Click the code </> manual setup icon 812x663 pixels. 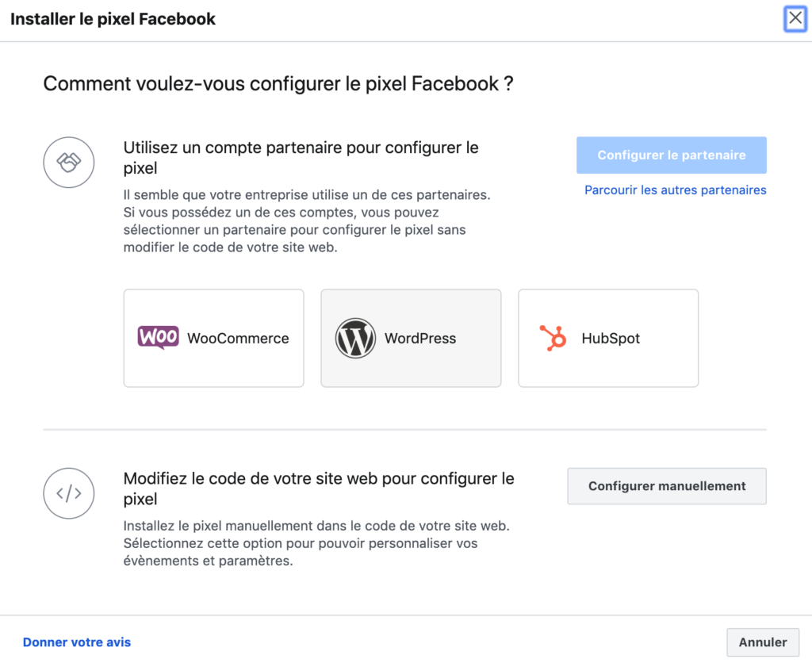(69, 493)
